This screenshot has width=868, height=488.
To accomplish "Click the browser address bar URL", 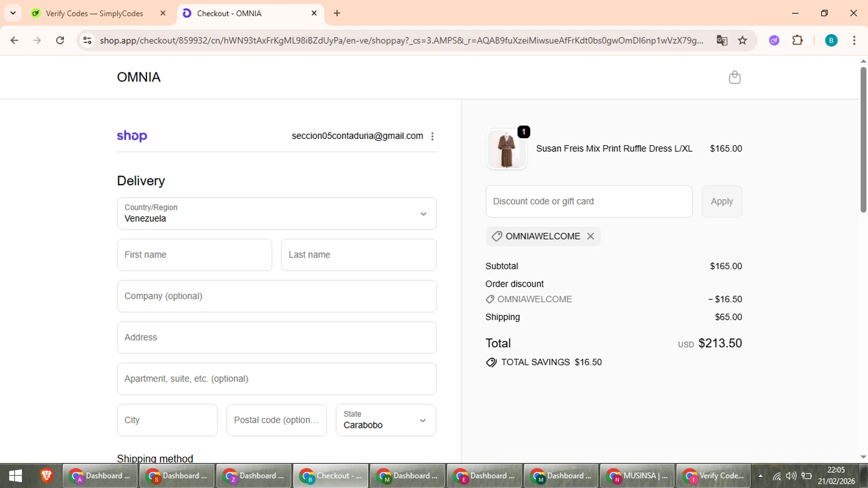I will click(x=402, y=40).
